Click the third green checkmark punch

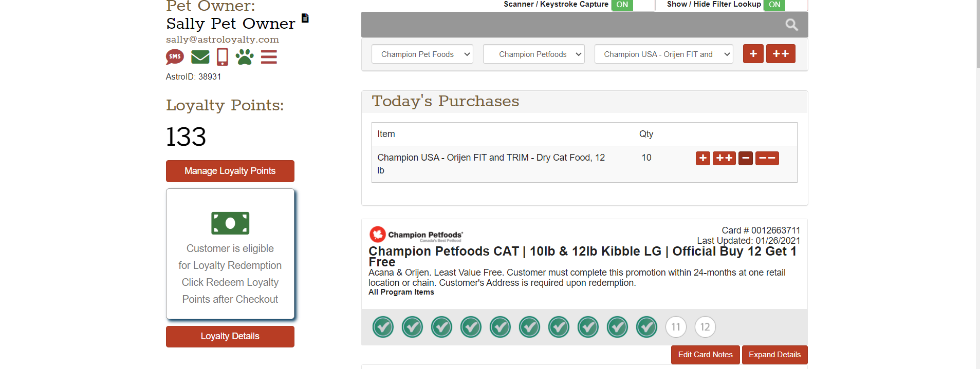pyautogui.click(x=441, y=327)
